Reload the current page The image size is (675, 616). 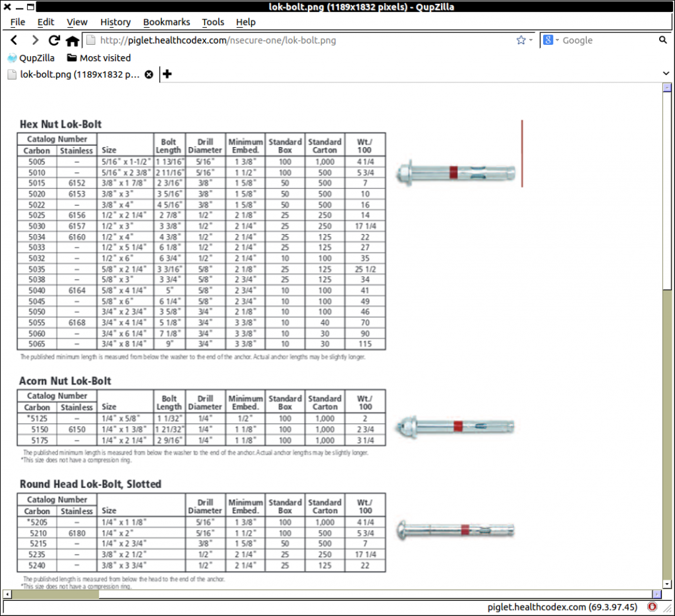tap(54, 40)
